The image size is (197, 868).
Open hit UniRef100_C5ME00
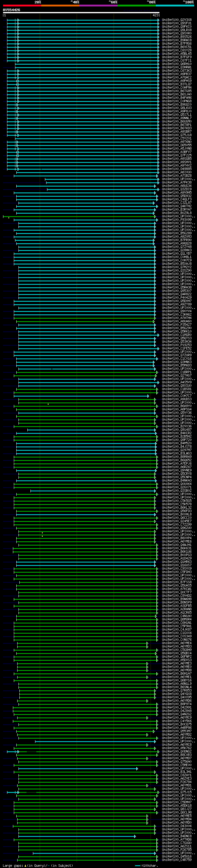(177, 765)
